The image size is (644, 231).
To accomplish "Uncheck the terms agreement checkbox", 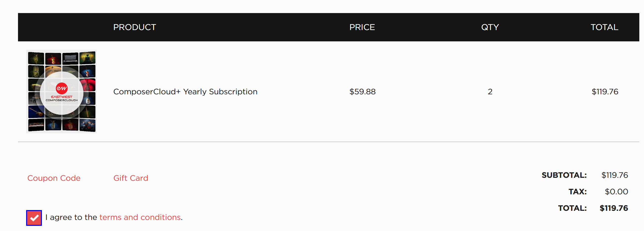I will coord(34,218).
